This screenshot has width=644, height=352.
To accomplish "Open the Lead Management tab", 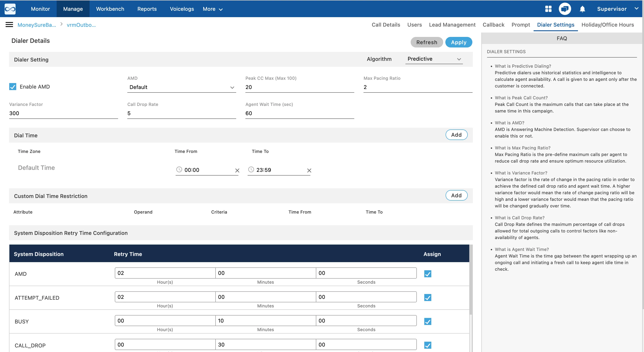I will (452, 25).
